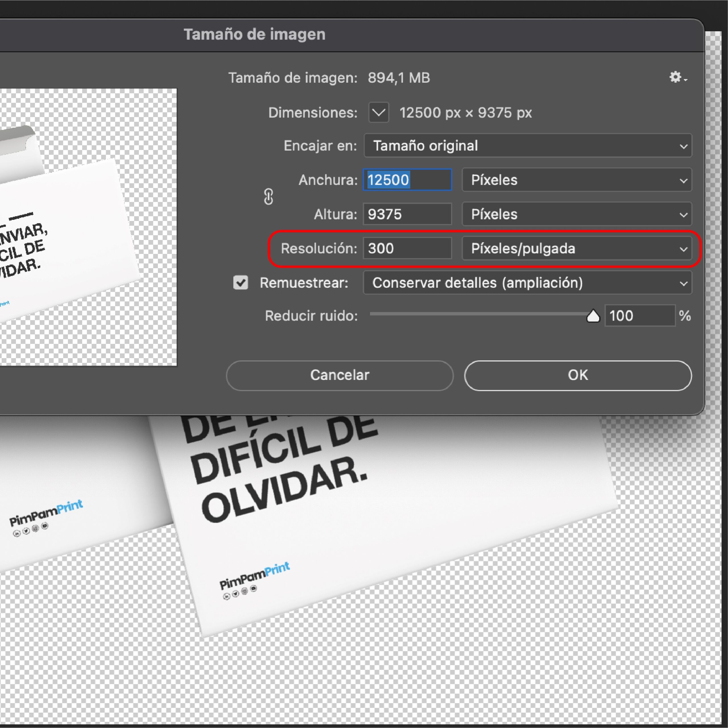Select the Altura value 9375 field
Image resolution: width=728 pixels, height=728 pixels.
(x=407, y=214)
